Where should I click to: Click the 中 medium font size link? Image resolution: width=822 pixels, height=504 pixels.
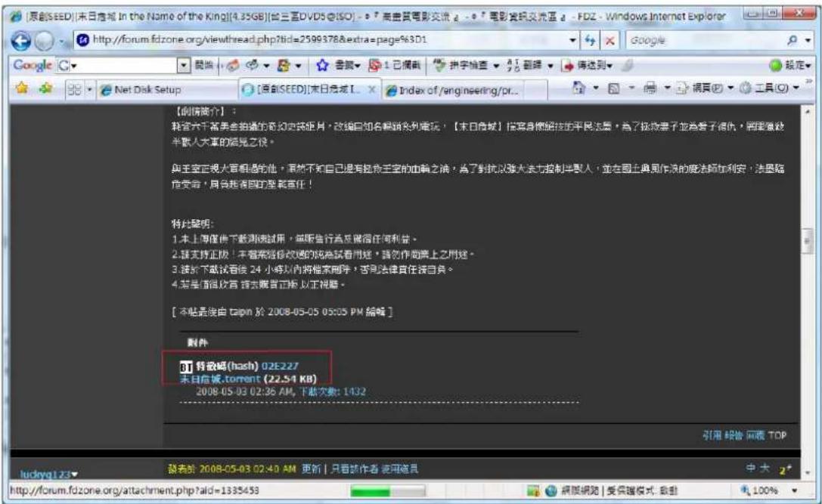click(x=751, y=468)
